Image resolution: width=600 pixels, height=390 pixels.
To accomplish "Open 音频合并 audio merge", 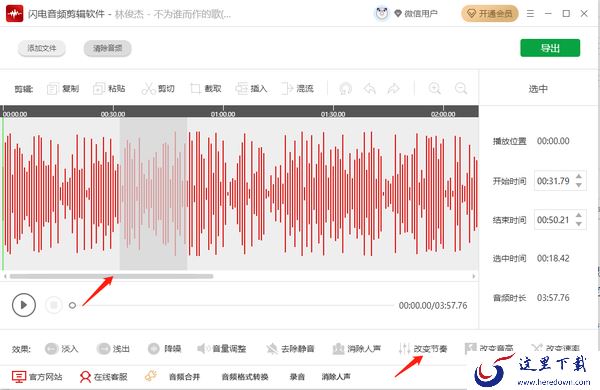I will tap(184, 377).
